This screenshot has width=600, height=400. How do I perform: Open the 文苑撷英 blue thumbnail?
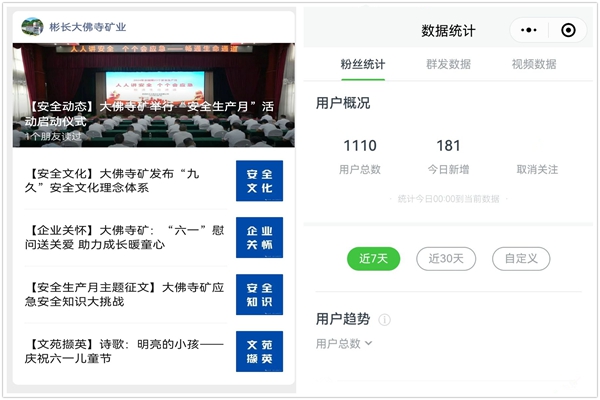[259, 351]
